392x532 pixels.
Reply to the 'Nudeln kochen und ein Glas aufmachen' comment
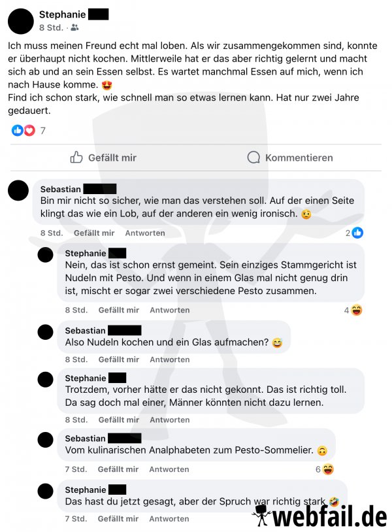tap(170, 359)
